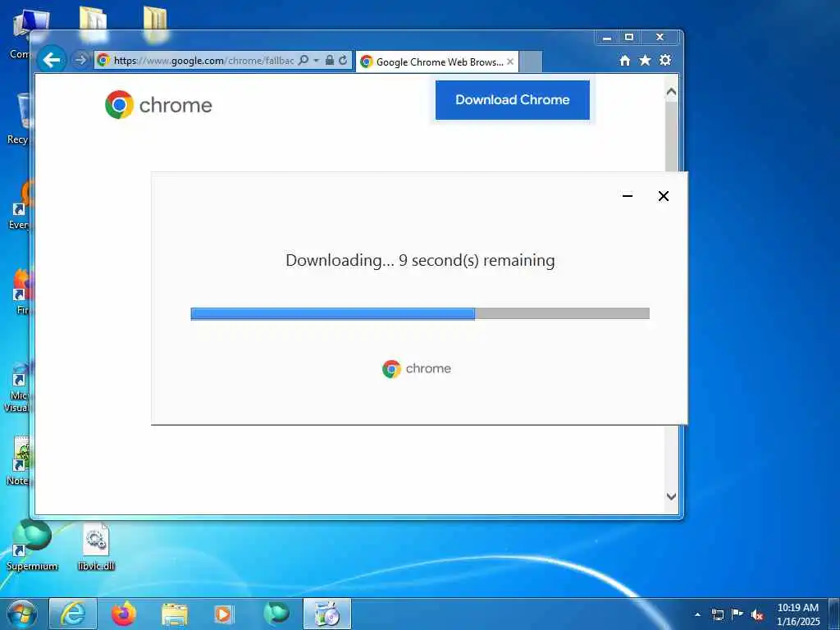
Task: Click the scroll down arrow on webpage
Action: point(671,496)
